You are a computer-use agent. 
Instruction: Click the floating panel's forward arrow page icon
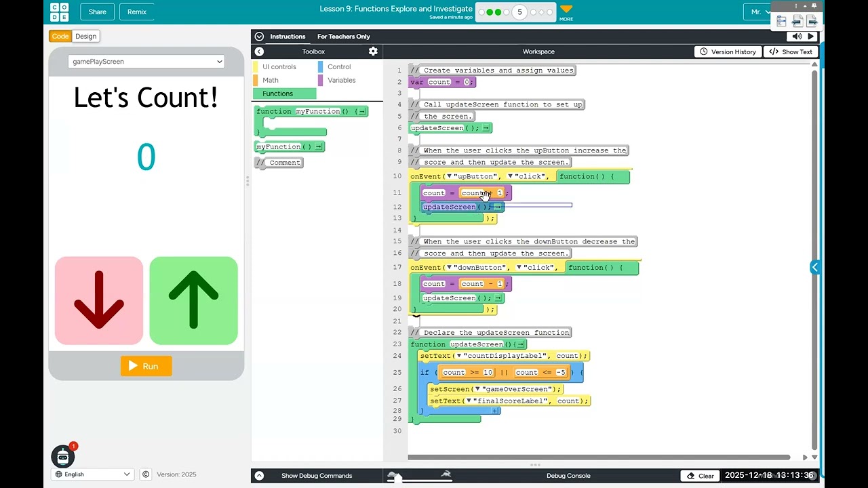[x=812, y=21]
